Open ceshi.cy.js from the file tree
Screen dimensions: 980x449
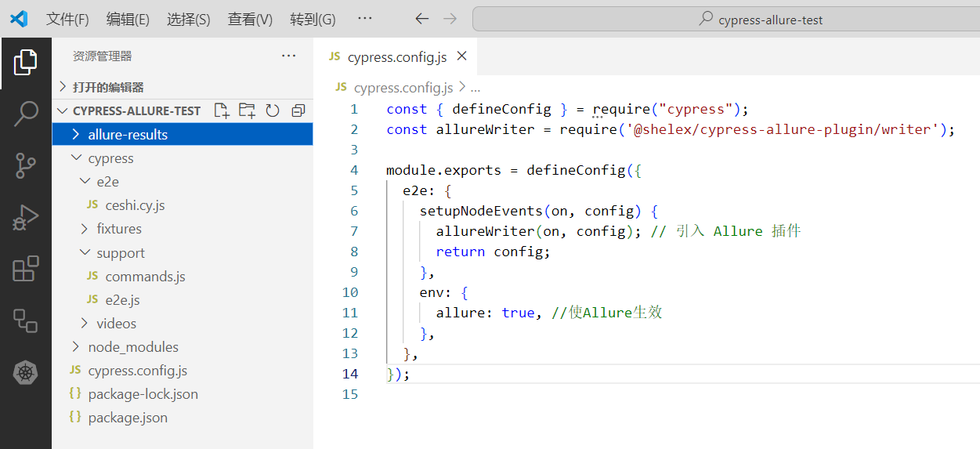135,205
